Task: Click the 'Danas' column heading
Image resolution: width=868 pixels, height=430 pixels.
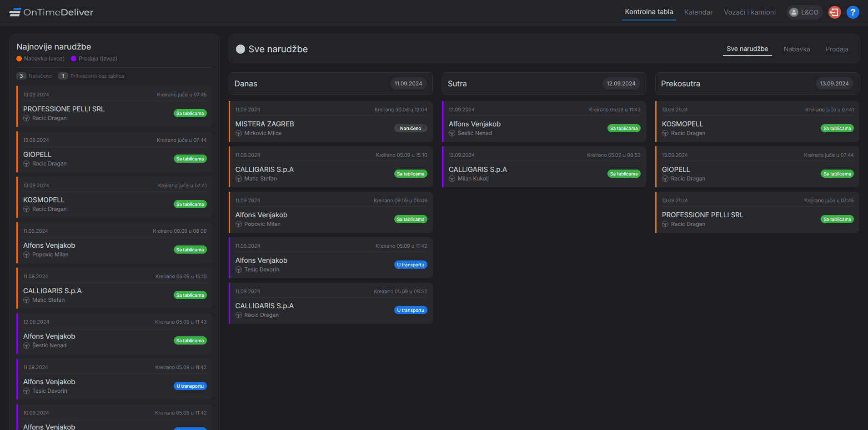Action: click(246, 84)
